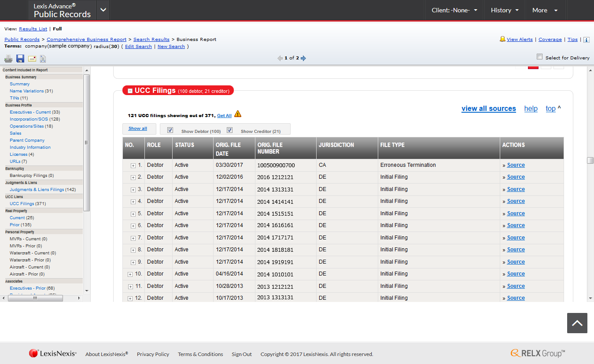
Task: Click the print icon in the toolbar
Action: coord(8,59)
